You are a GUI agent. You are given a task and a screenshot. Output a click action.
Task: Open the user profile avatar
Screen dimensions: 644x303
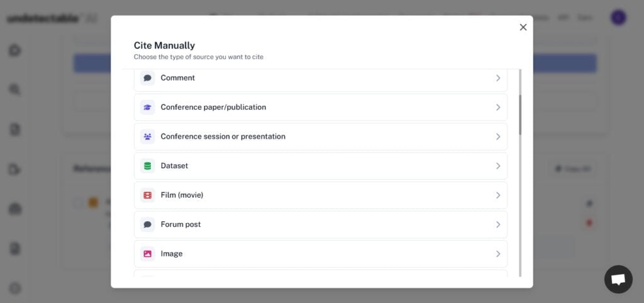point(618,18)
